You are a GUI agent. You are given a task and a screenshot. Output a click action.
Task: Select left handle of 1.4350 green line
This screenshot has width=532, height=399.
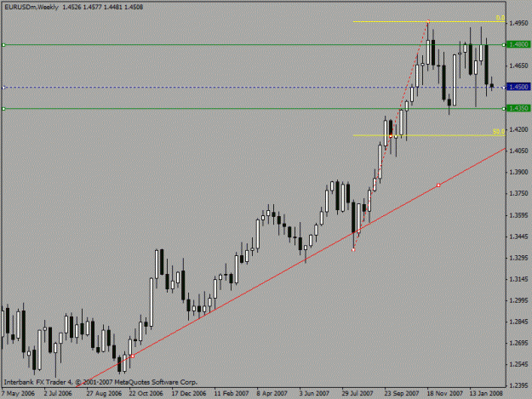3,109
